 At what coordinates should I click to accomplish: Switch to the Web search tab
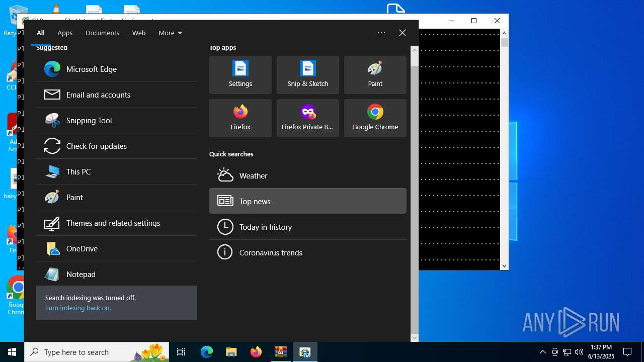point(139,33)
